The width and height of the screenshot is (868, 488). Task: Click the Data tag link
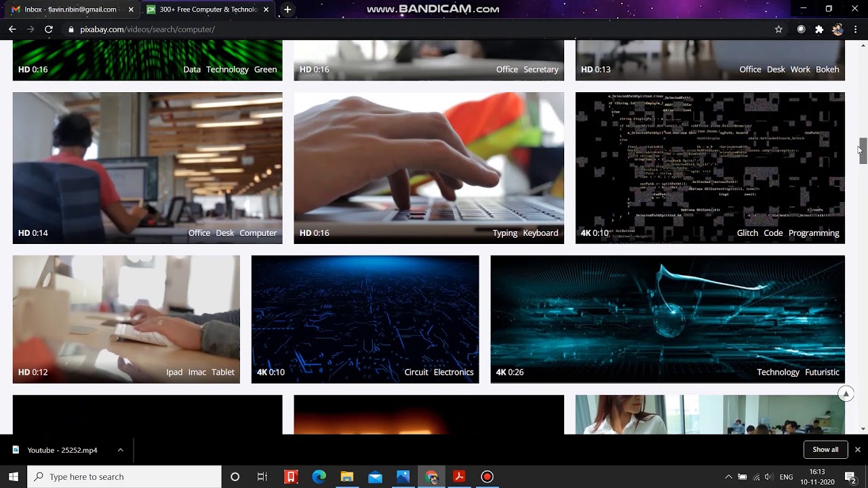tap(192, 69)
